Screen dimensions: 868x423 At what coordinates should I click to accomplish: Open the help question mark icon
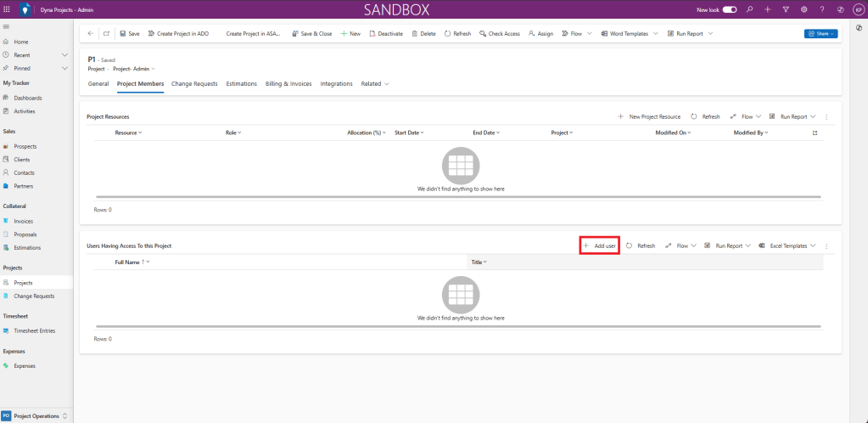click(x=821, y=9)
